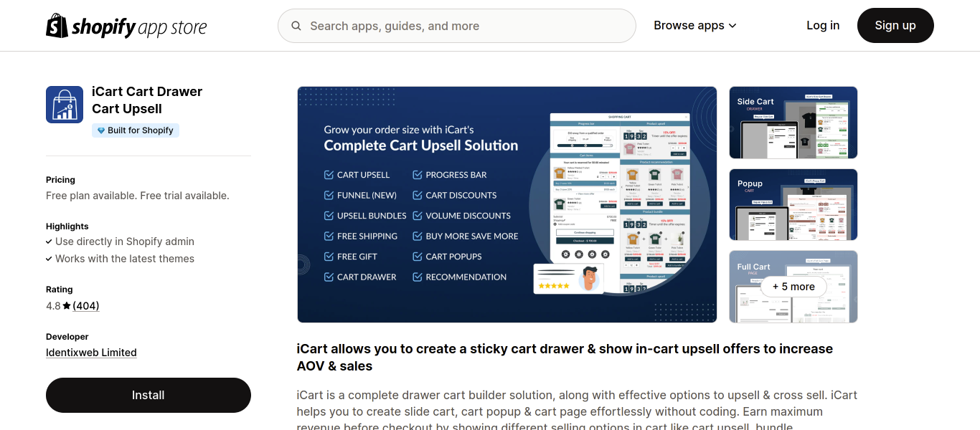Click the Shopify app store logo
This screenshot has width=980, height=430.
coord(126,25)
